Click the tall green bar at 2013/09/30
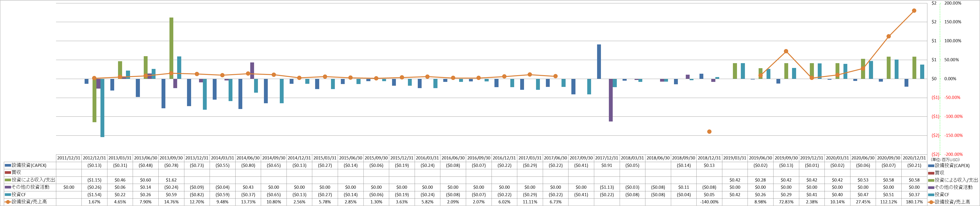 (171, 48)
